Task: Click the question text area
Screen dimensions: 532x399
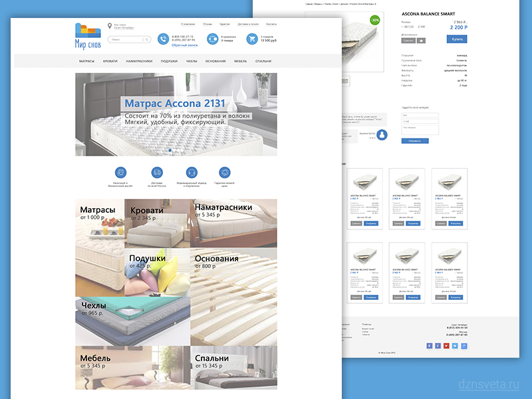Action: click(420, 130)
